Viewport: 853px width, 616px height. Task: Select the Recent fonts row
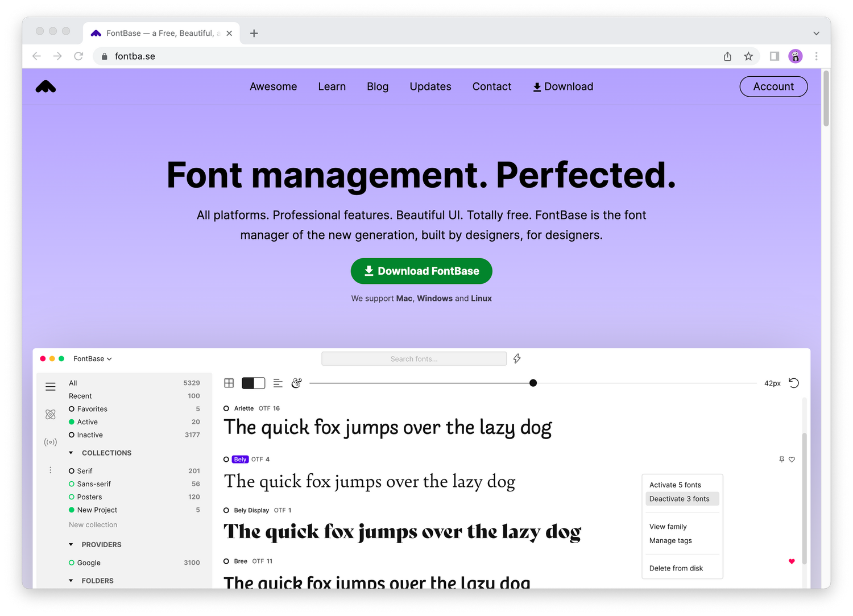coord(134,396)
